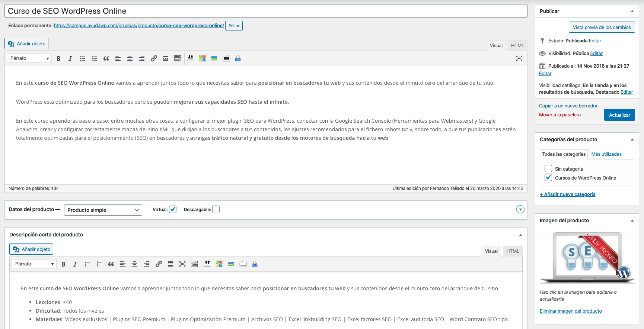Apply italic in main editor toolbar
Screen dimensions: 644x329
[70, 58]
